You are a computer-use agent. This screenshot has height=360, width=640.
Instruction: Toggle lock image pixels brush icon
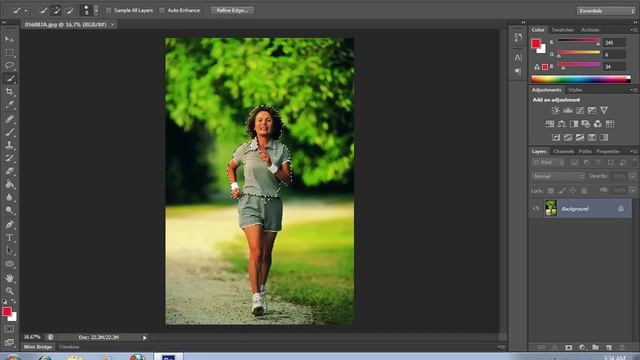click(562, 191)
